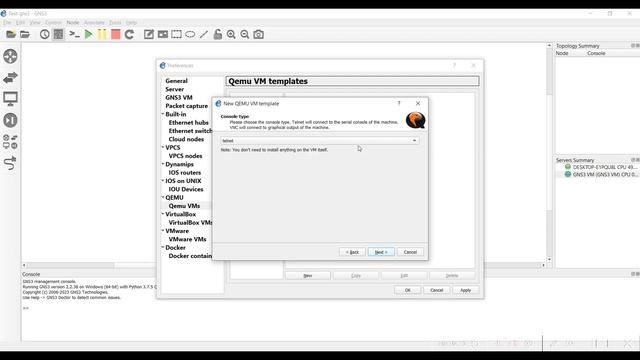The image size is (640, 360).
Task: Select the Add a note tool
Action: pyautogui.click(x=149, y=34)
